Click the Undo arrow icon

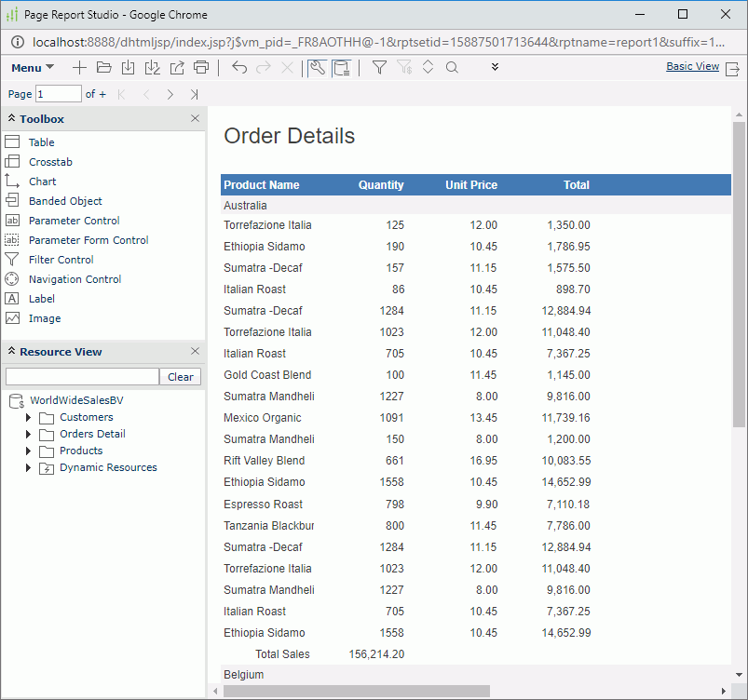click(239, 67)
